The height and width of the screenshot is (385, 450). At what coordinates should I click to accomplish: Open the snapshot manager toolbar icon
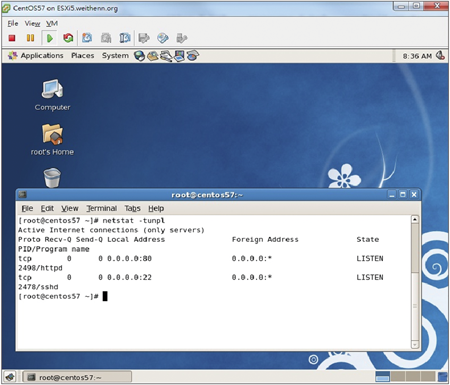(x=125, y=38)
